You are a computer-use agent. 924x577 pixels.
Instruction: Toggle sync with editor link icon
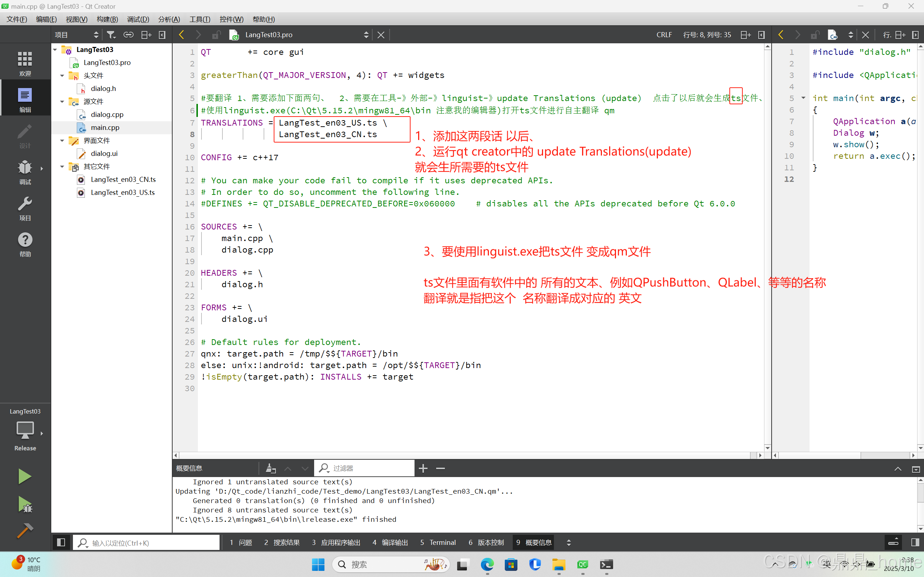pyautogui.click(x=128, y=35)
